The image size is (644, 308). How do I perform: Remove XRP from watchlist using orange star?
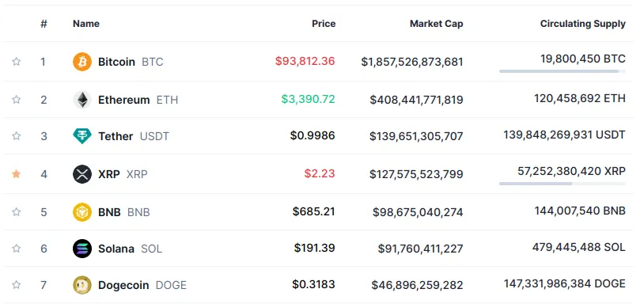click(x=16, y=174)
